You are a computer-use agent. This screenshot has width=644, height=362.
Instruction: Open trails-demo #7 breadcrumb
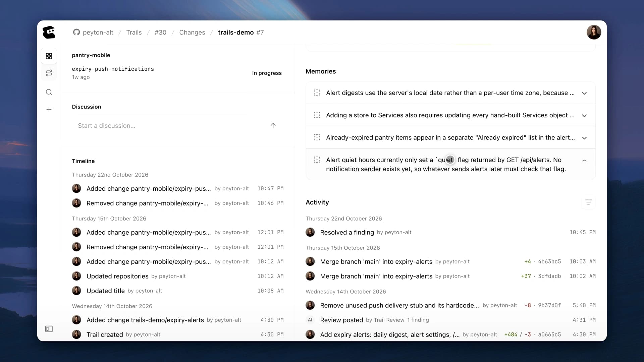(241, 32)
